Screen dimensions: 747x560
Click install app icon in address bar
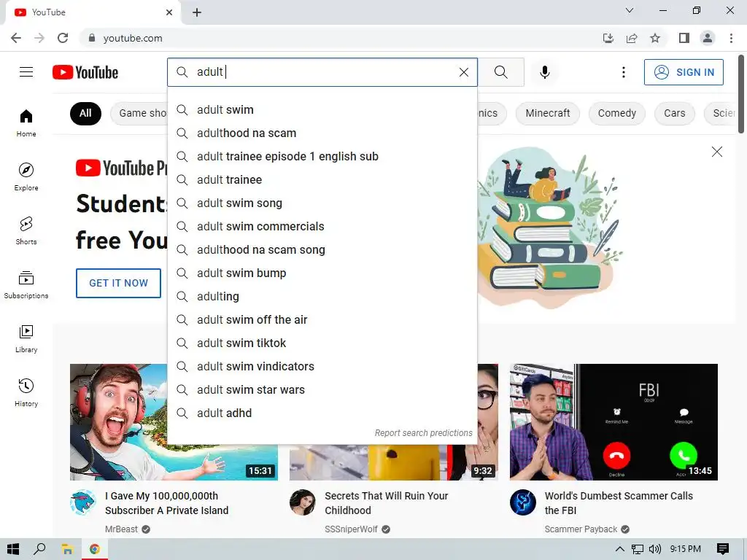coord(608,38)
